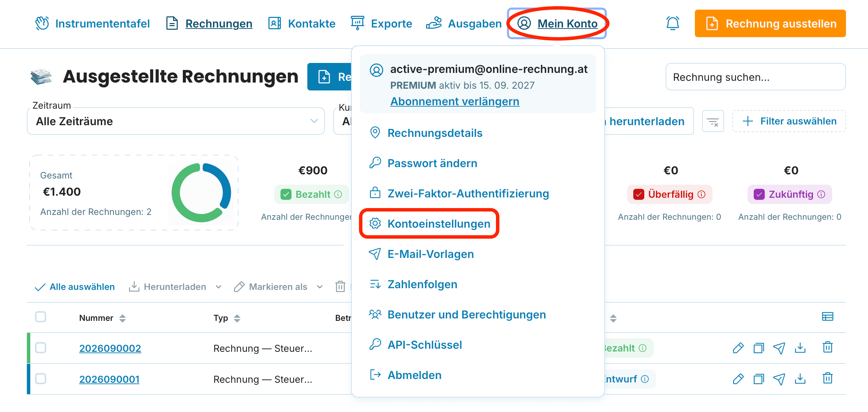Viewport: 868px width, 412px height.
Task: Focus the Rechnung suchen search field
Action: click(756, 77)
